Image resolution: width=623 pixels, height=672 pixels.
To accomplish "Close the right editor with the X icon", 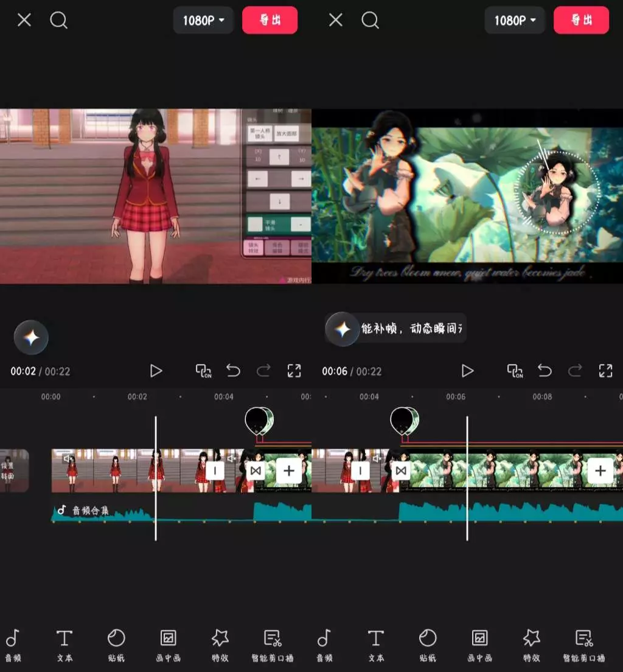I will [336, 19].
